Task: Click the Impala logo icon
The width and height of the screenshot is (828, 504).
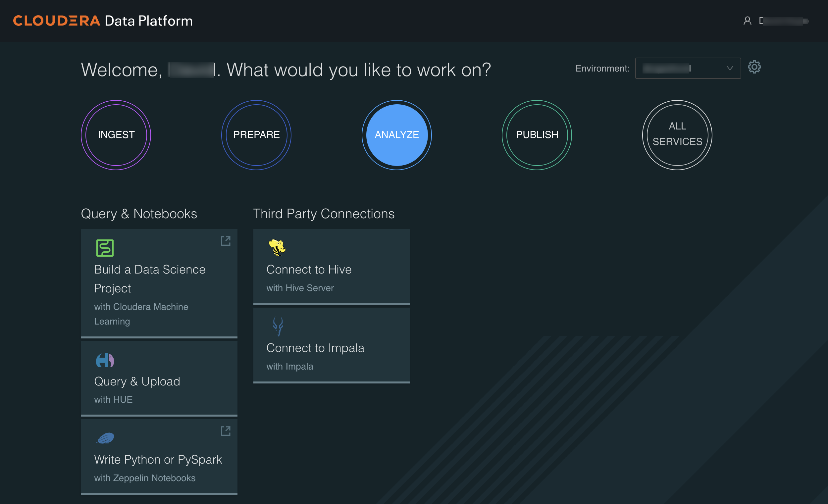Action: (278, 326)
